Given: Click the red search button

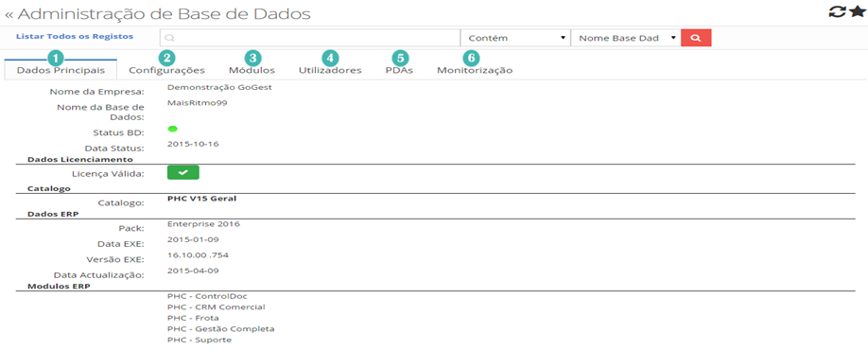Looking at the screenshot, I should [696, 38].
